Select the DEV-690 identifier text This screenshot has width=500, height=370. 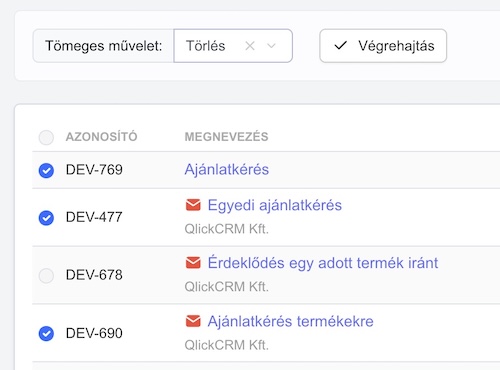coord(94,333)
